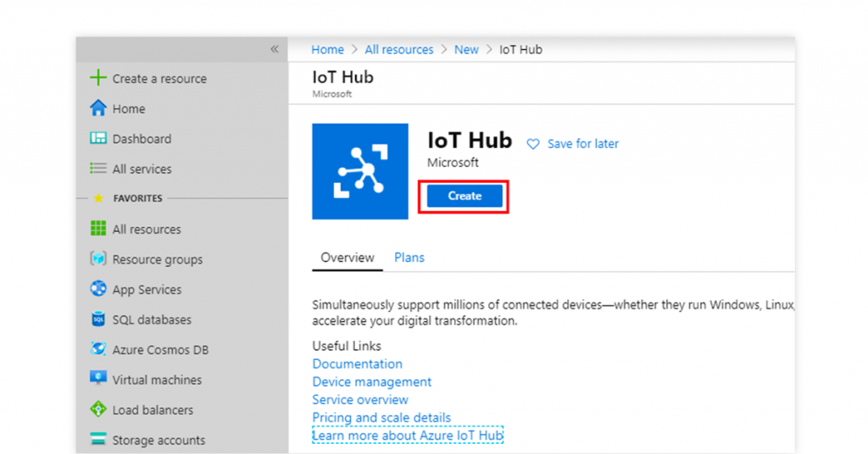
Task: Click the green plus Create a resource icon
Action: [98, 79]
